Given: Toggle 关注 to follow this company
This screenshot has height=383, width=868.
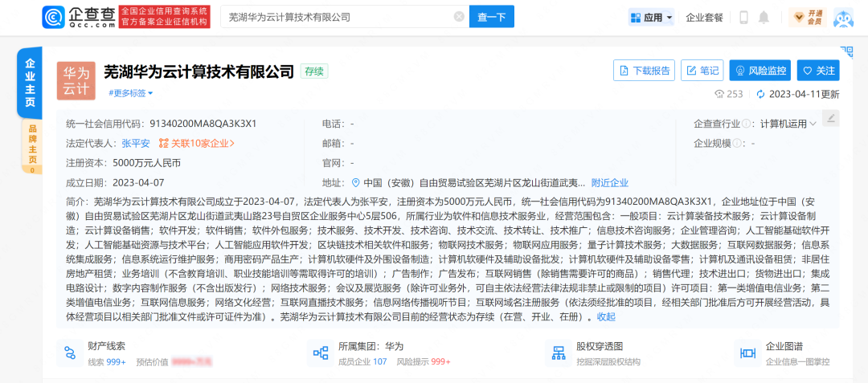Looking at the screenshot, I should pyautogui.click(x=817, y=71).
